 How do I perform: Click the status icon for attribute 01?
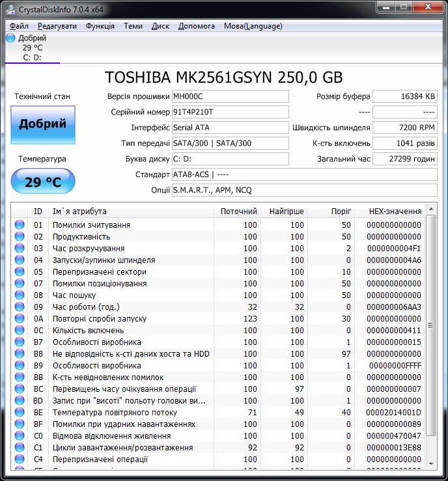[x=20, y=225]
